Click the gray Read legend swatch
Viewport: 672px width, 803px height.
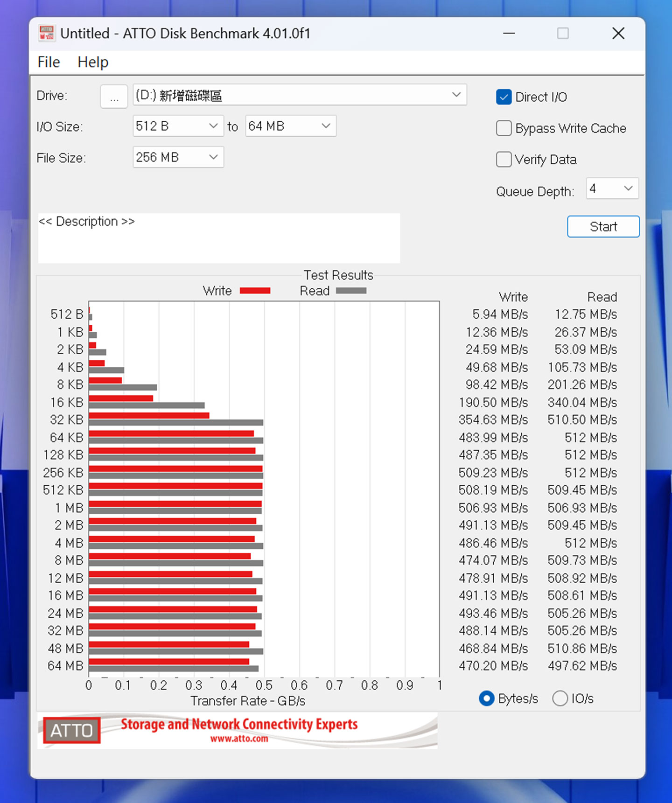click(351, 291)
